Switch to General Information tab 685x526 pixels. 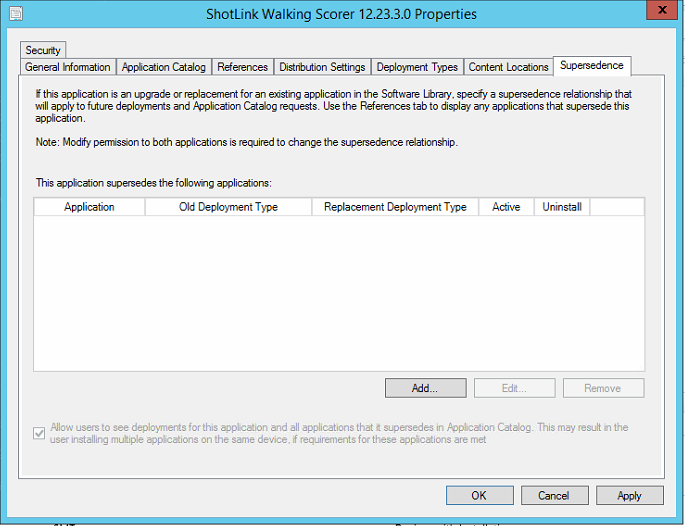[x=68, y=67]
